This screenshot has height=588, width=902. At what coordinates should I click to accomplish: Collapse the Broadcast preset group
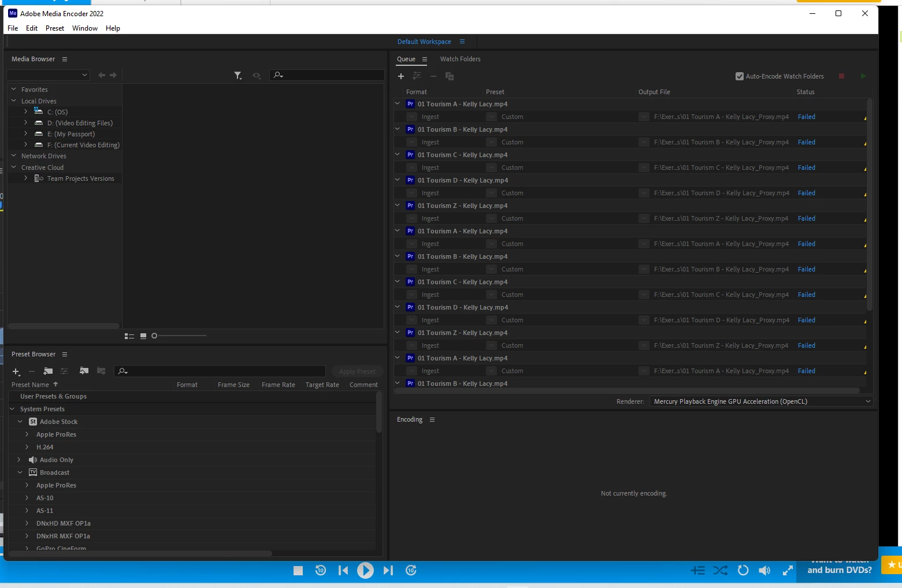pyautogui.click(x=20, y=472)
